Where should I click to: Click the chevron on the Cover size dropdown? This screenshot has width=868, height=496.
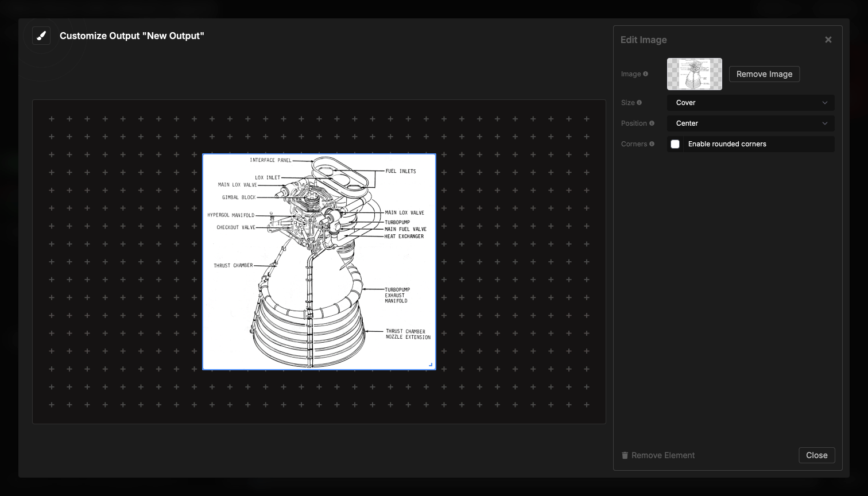coord(826,102)
